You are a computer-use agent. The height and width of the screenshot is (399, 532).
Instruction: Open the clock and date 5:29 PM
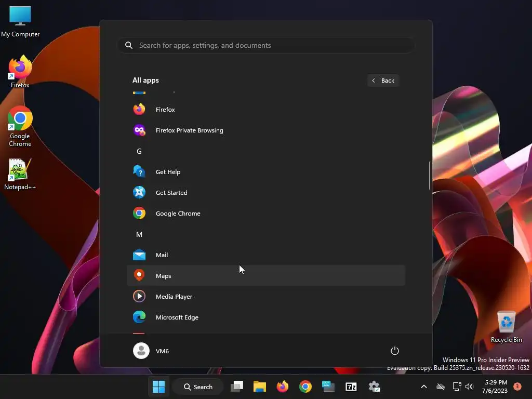coord(495,387)
